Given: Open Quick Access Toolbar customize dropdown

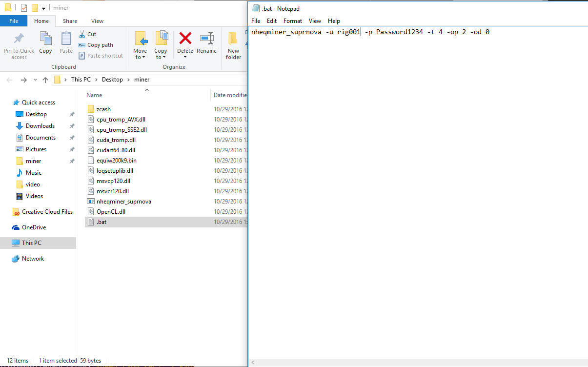Looking at the screenshot, I should [x=43, y=8].
